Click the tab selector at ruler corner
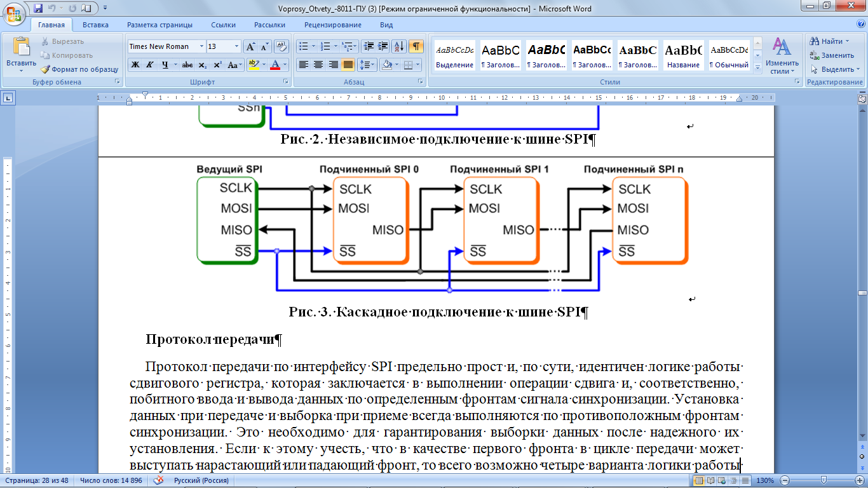 click(x=8, y=98)
